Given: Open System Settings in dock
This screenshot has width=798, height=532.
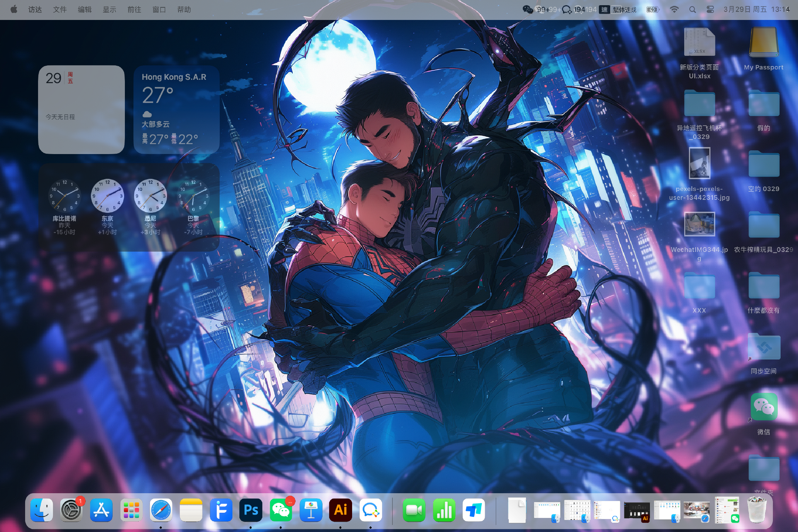Looking at the screenshot, I should pos(71,510).
